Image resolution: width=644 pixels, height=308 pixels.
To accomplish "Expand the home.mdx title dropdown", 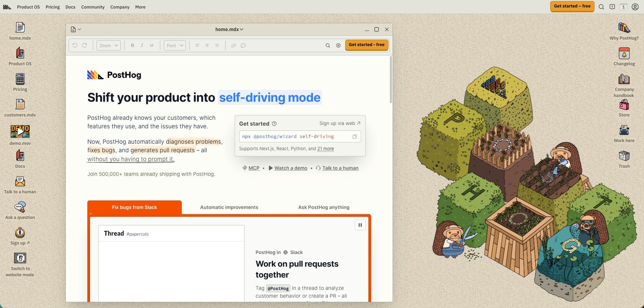I will (x=229, y=29).
